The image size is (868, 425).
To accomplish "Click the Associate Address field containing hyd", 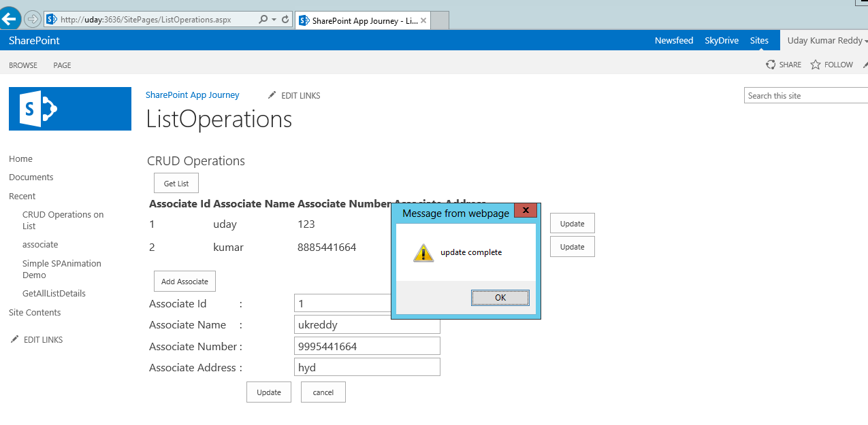I will click(x=367, y=367).
